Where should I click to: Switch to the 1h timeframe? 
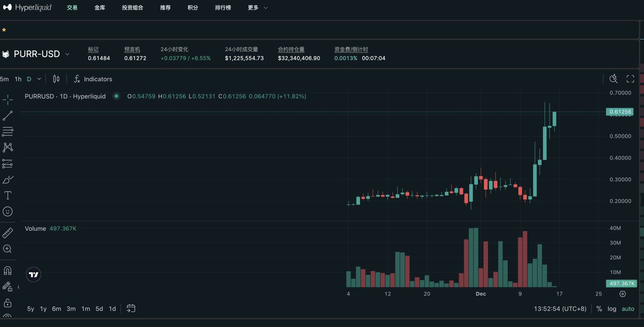pyautogui.click(x=18, y=79)
